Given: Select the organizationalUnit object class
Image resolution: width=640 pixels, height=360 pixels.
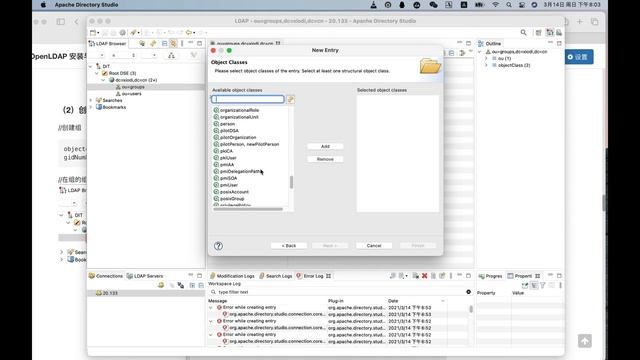Looking at the screenshot, I should click(x=239, y=117).
